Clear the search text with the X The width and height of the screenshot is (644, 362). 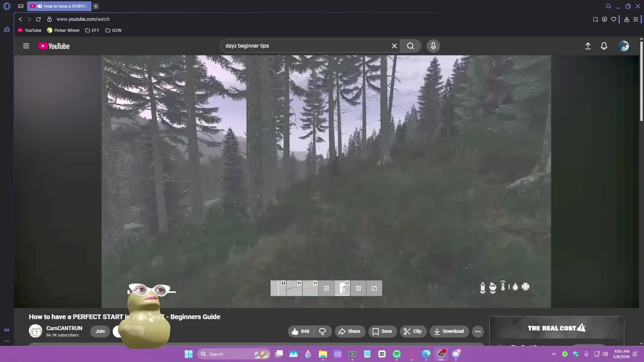(x=394, y=46)
